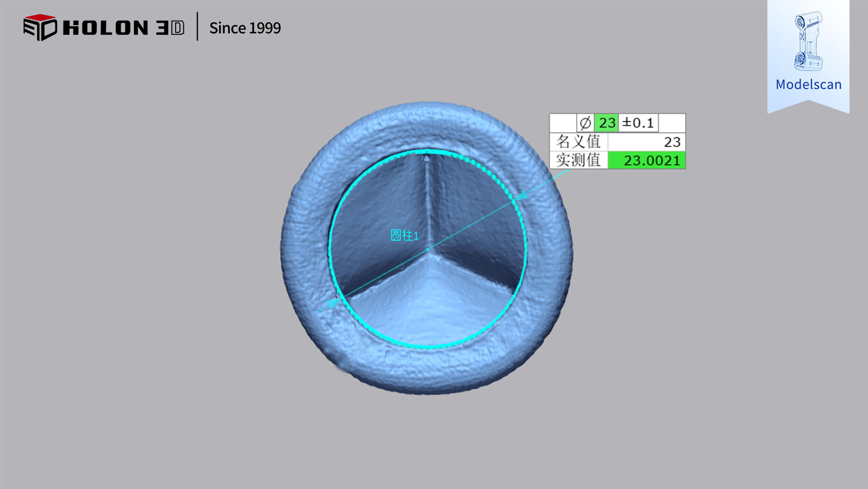Click the cyan center point of circle
Screen dimensions: 868x489
428,249
